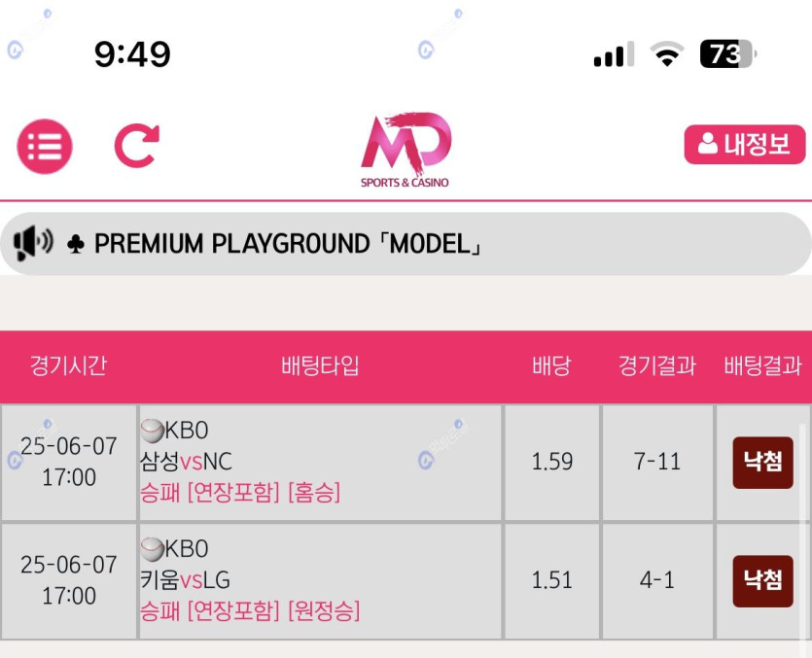This screenshot has height=658, width=812.
Task: Tap 낙첨 badge for 삼성vsNC bet
Action: pyautogui.click(x=762, y=462)
